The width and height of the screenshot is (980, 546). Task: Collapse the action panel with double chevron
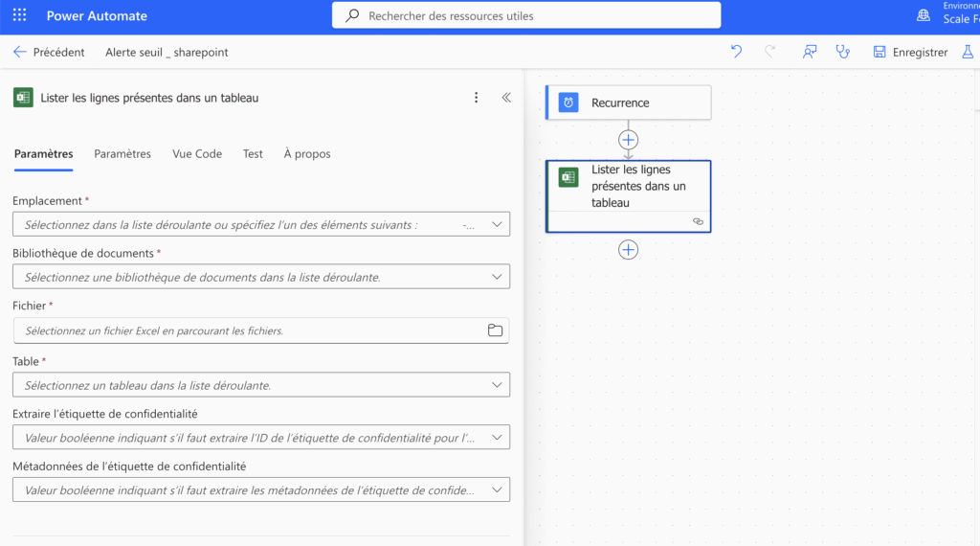(x=506, y=98)
